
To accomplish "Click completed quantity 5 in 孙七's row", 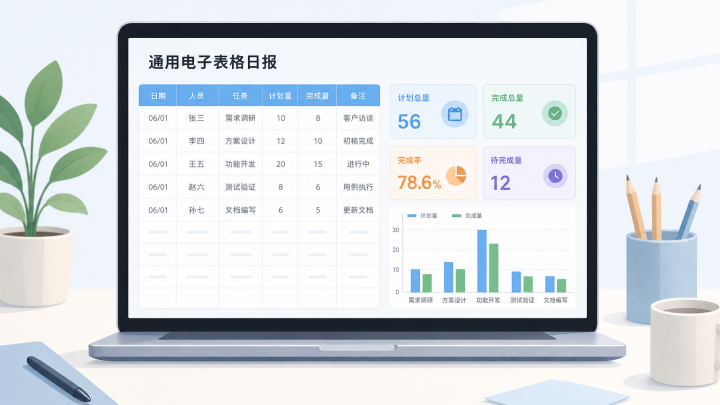I will pos(318,210).
